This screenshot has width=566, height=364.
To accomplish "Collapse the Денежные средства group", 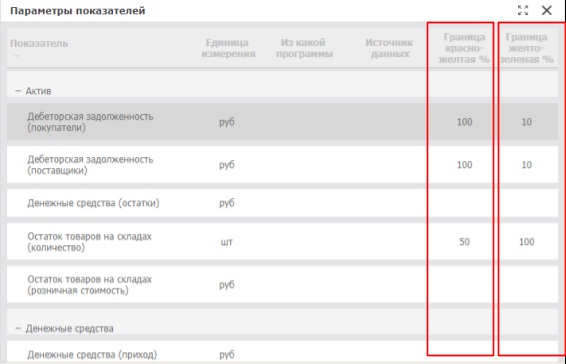I will (x=18, y=328).
